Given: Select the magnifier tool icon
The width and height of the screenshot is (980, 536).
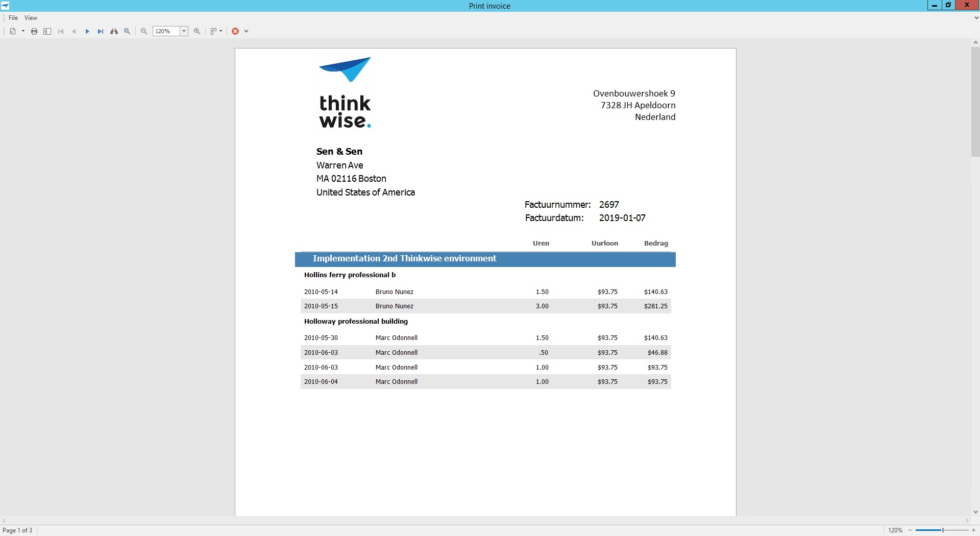Looking at the screenshot, I should tap(127, 31).
